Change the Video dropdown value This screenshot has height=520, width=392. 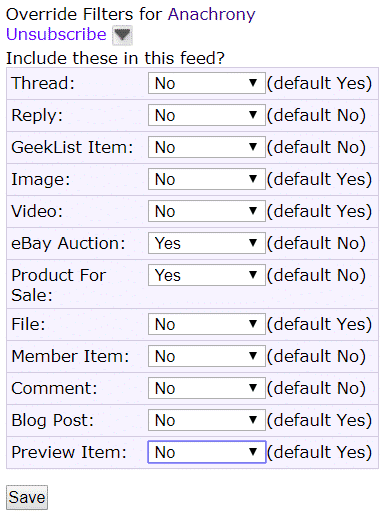207,211
